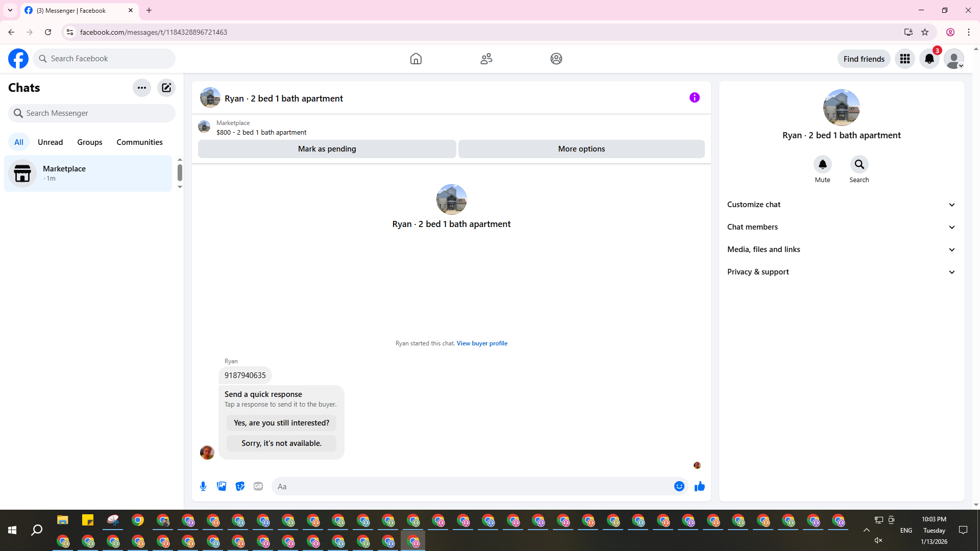Click Mark as pending button
Viewport: 980px width, 551px height.
coord(327,149)
